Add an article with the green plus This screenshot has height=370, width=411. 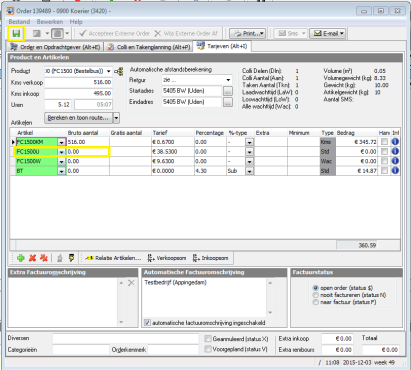[21, 258]
